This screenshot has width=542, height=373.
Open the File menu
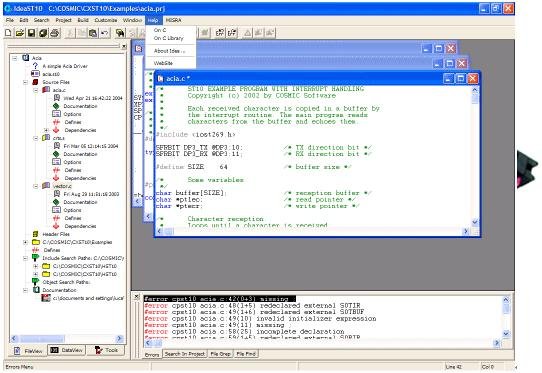[10, 20]
